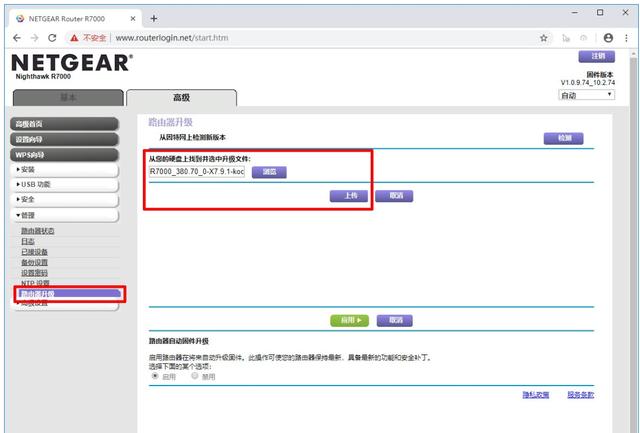Expand the 安全 sidebar section
Screen dimensions: 640x433
tap(64, 200)
